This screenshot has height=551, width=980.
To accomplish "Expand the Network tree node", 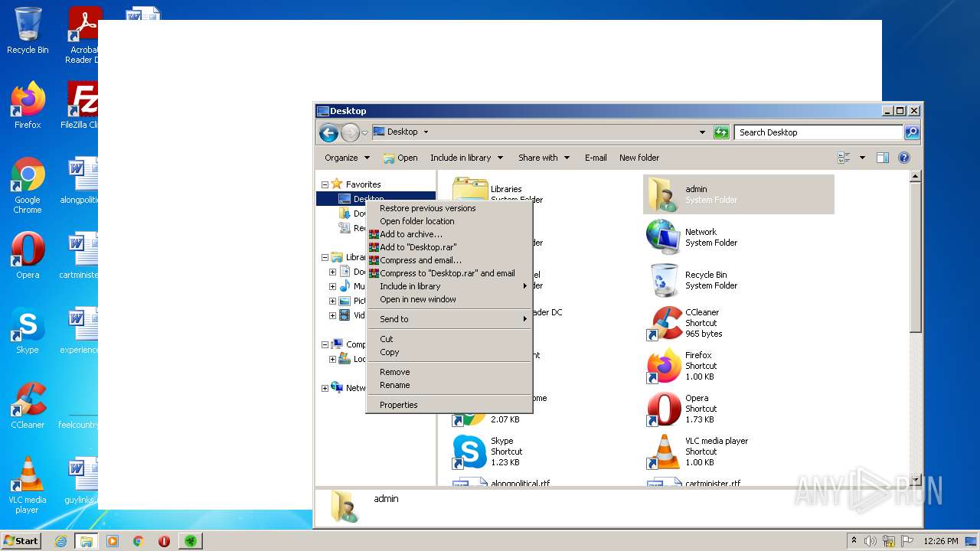I will (325, 388).
